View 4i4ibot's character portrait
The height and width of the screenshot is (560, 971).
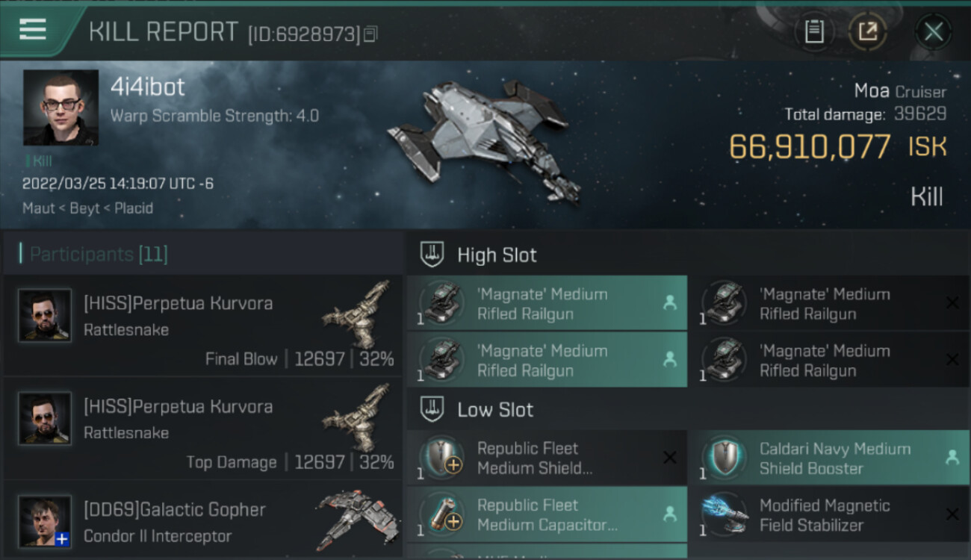coord(61,108)
